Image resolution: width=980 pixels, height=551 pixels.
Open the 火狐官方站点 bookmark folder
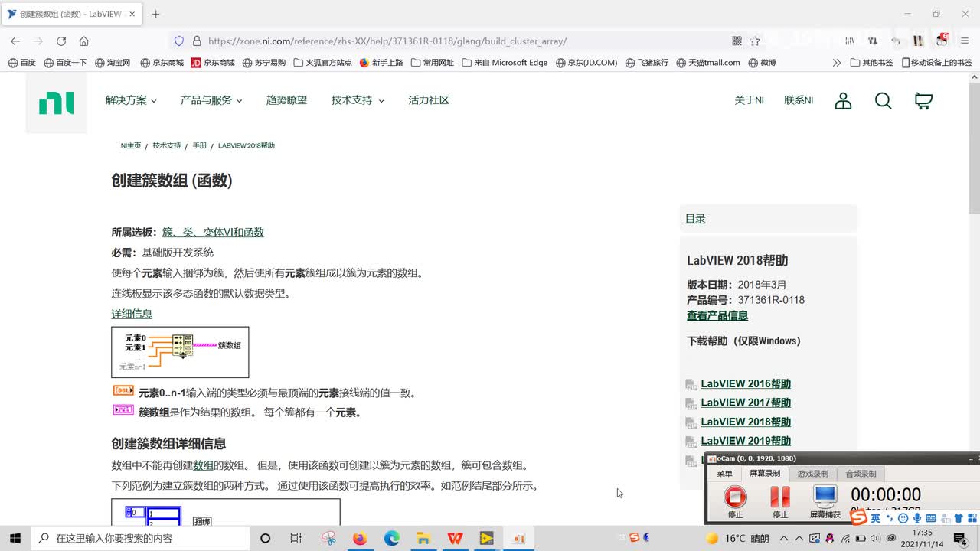pos(323,63)
